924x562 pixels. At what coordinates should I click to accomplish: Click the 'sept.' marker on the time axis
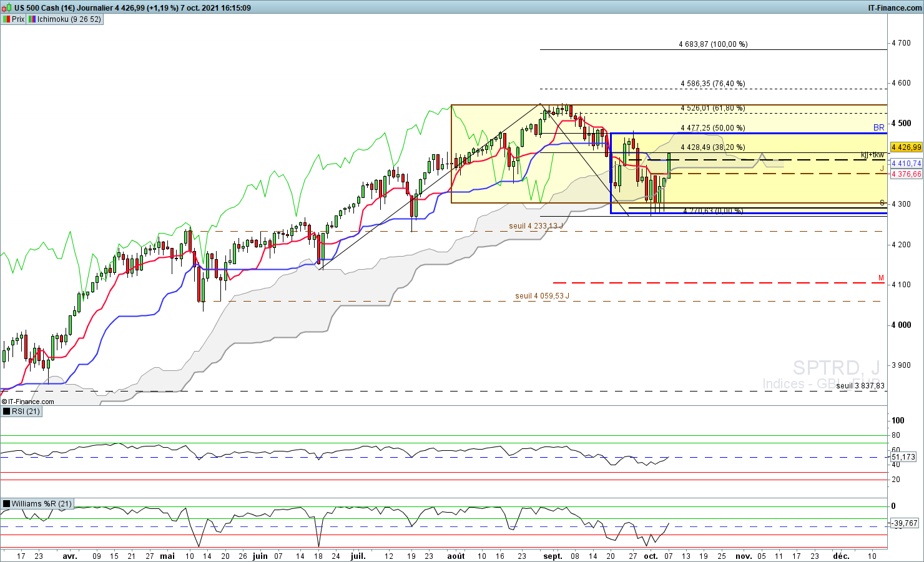553,556
